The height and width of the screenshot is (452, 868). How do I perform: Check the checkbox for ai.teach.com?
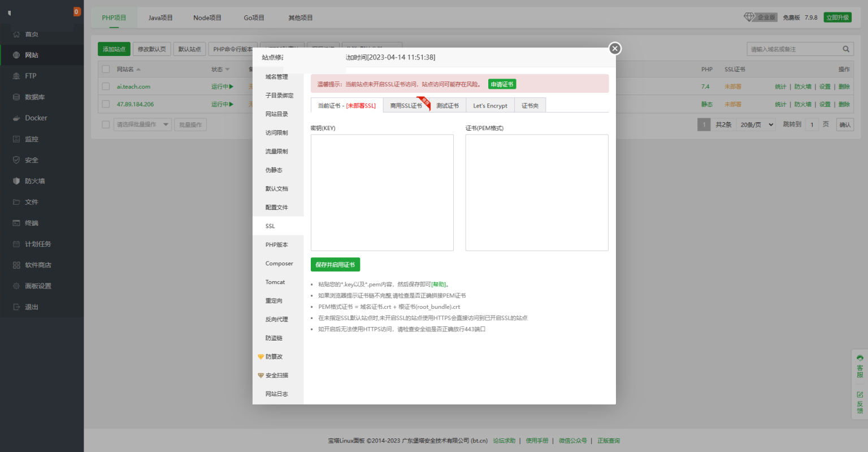105,86
